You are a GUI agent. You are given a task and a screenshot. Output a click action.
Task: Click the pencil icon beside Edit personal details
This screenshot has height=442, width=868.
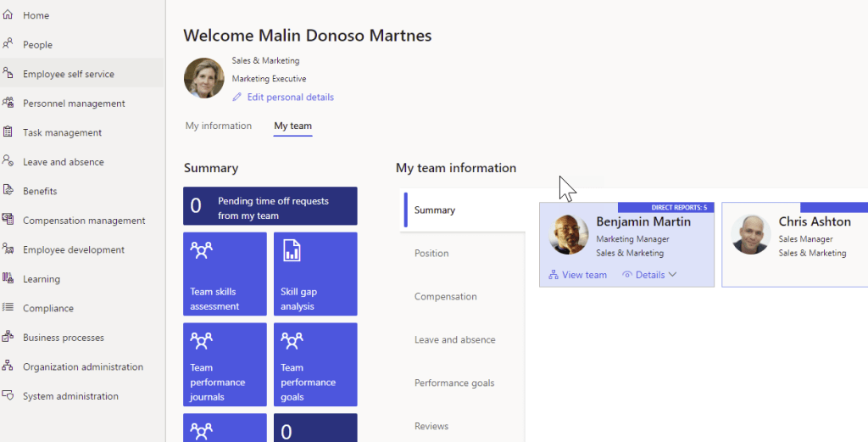[x=237, y=98]
